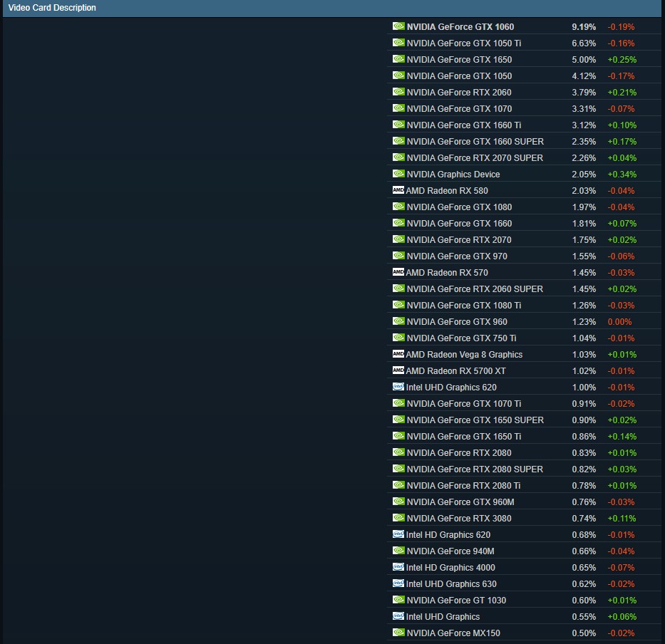Click the 9.19% share value for GTX 1060
665x644 pixels.
click(x=584, y=27)
